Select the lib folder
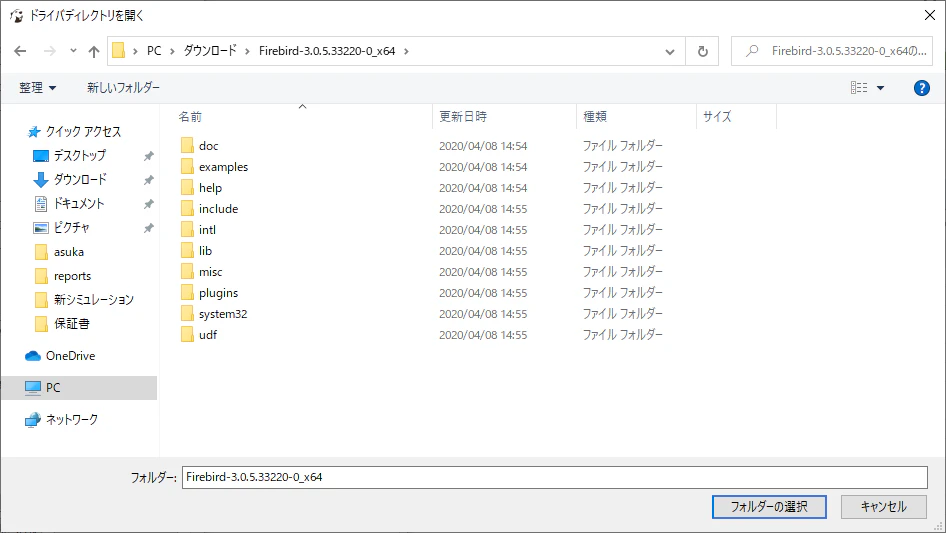This screenshot has height=533, width=946. click(x=205, y=251)
